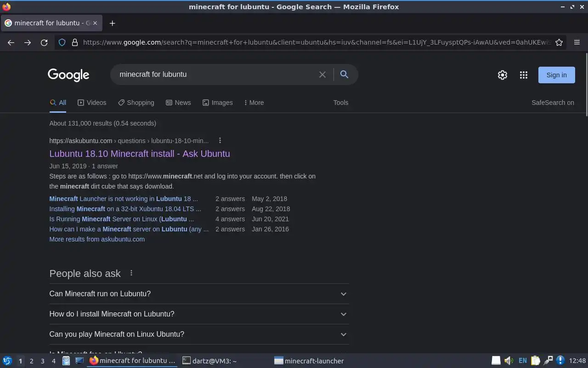Open the More search filters dropdown
Image resolution: width=588 pixels, height=368 pixels.
(x=254, y=103)
